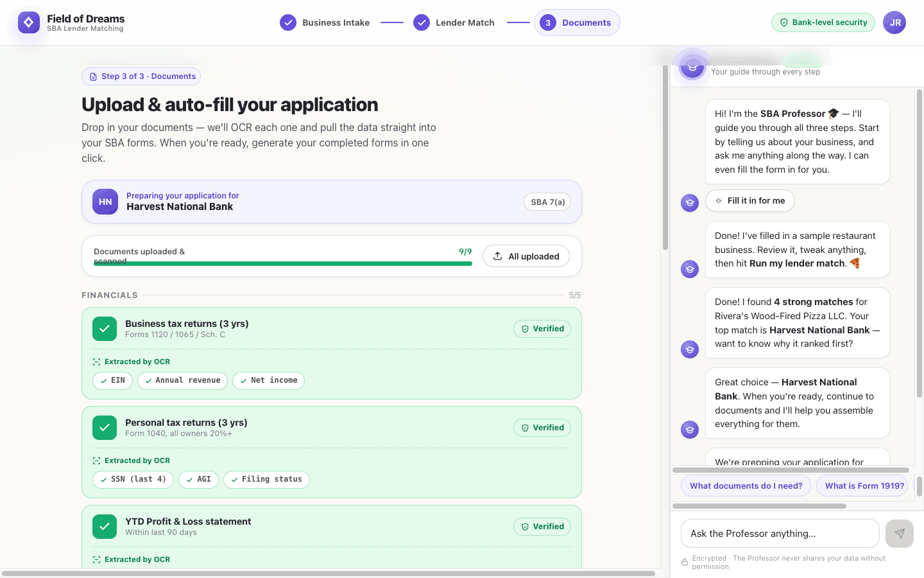The image size is (924, 578).
Task: Click the SBA 7(a) loan type tag
Action: pos(547,202)
